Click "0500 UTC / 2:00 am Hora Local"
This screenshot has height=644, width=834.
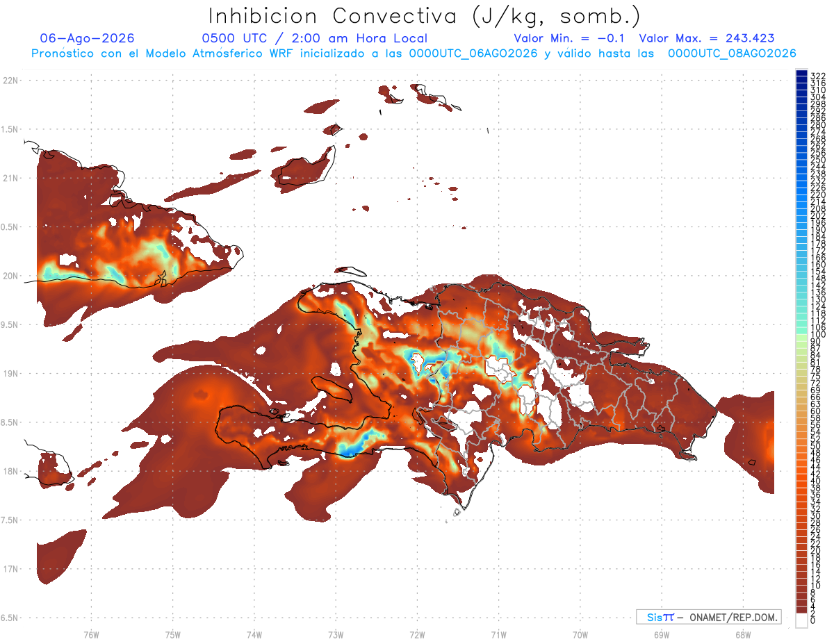(x=314, y=38)
